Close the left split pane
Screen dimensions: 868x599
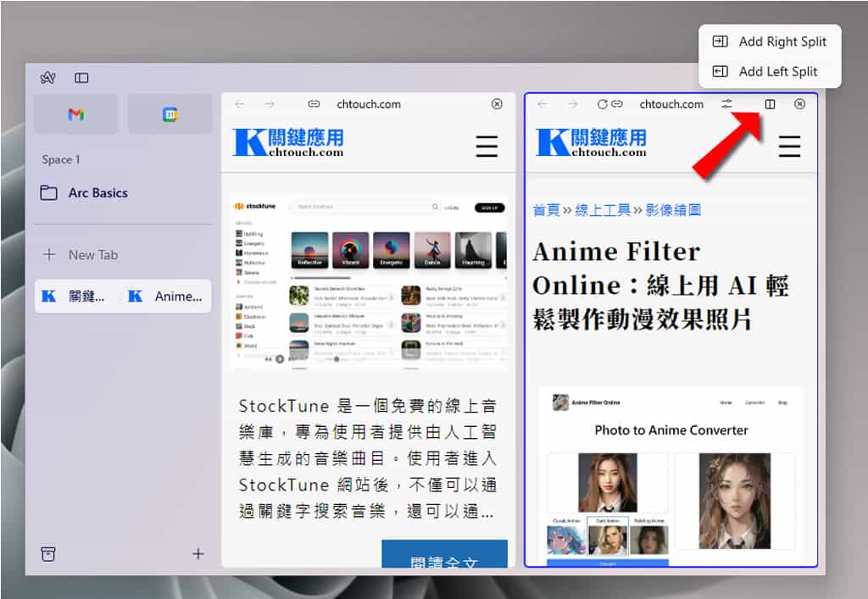[x=497, y=104]
